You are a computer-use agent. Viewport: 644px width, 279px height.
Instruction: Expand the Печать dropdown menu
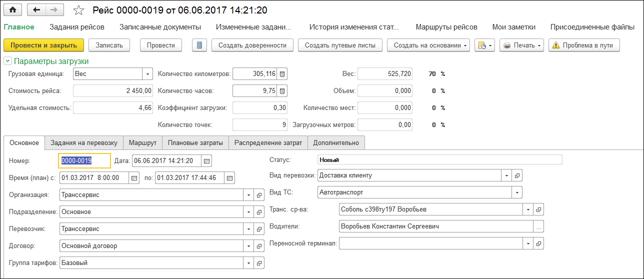click(x=522, y=45)
